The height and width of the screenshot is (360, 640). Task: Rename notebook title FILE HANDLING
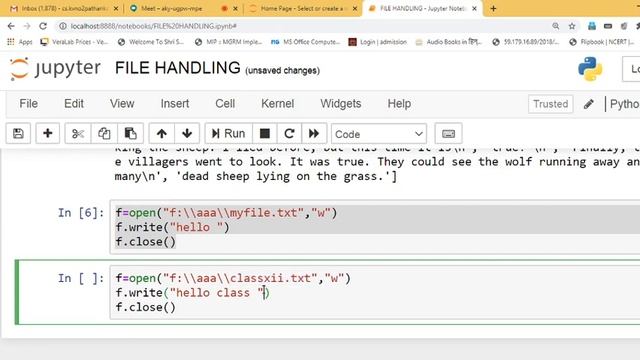tap(178, 68)
